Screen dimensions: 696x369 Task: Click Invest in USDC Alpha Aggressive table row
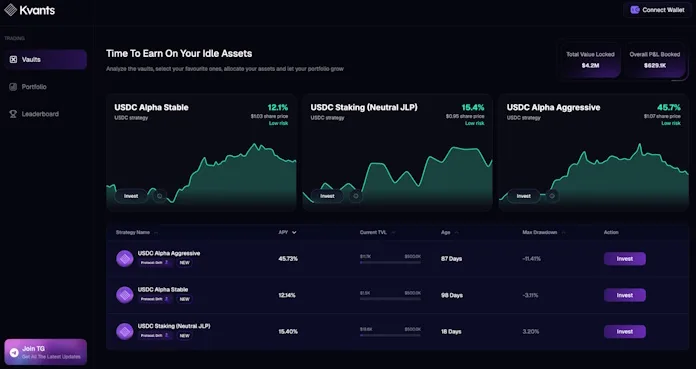click(x=625, y=258)
